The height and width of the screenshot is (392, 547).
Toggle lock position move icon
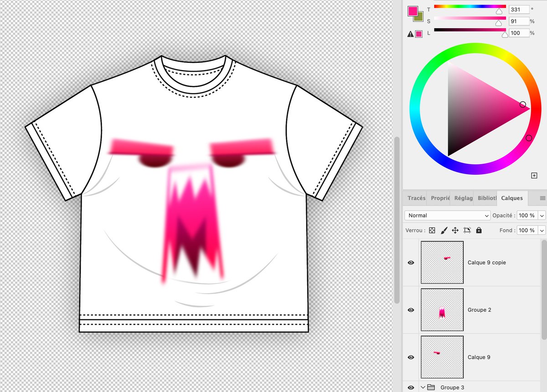[455, 231]
